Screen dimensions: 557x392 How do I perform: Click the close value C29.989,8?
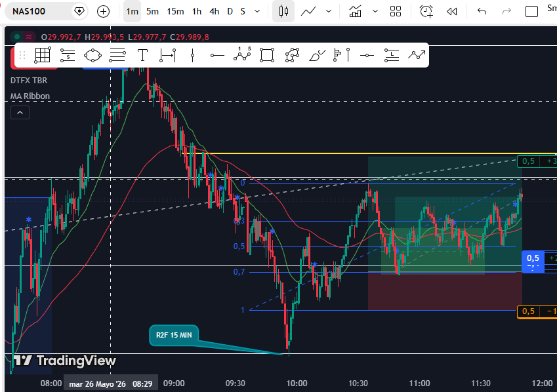(190, 37)
